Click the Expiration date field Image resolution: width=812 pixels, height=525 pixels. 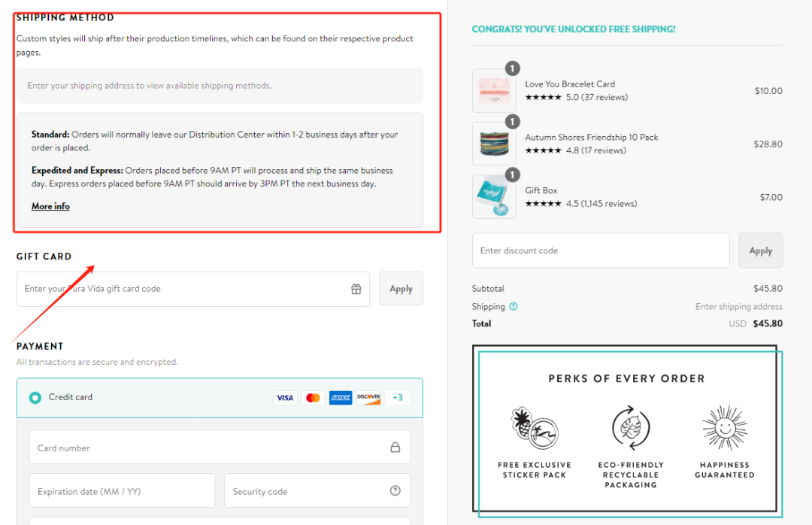tap(122, 491)
